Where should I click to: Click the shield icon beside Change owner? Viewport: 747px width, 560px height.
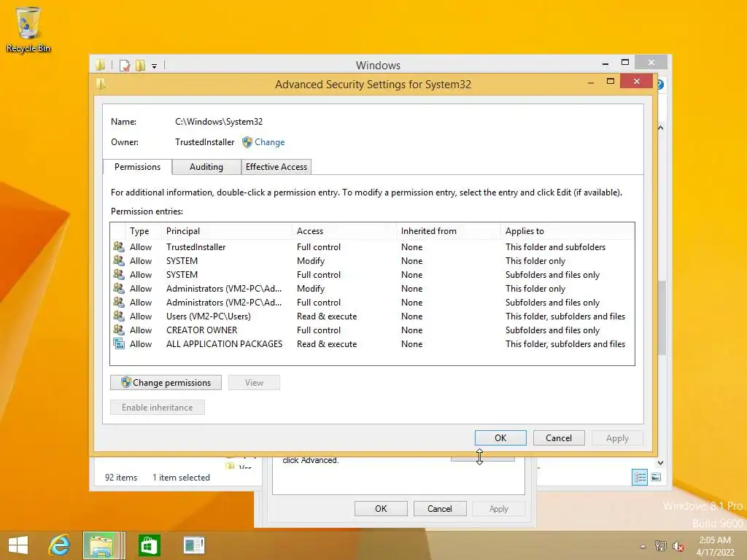tap(247, 142)
